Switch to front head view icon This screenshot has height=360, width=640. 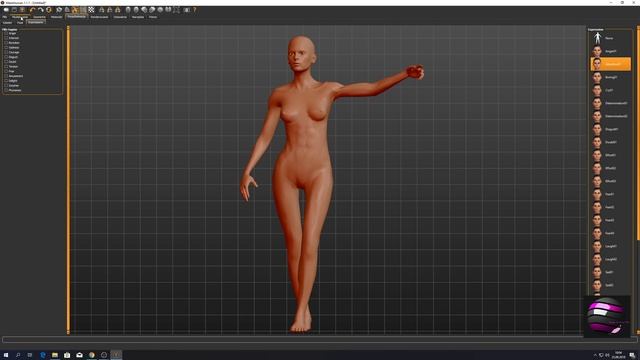pos(128,10)
